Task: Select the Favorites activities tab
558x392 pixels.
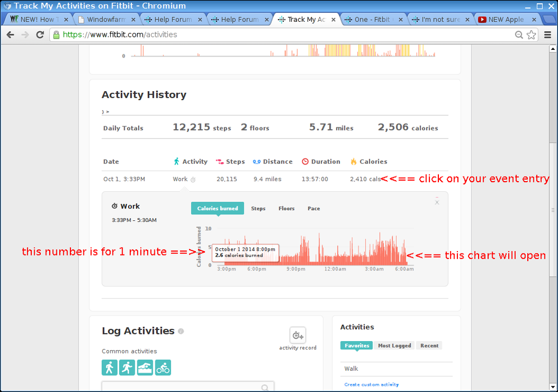Action: click(x=357, y=346)
